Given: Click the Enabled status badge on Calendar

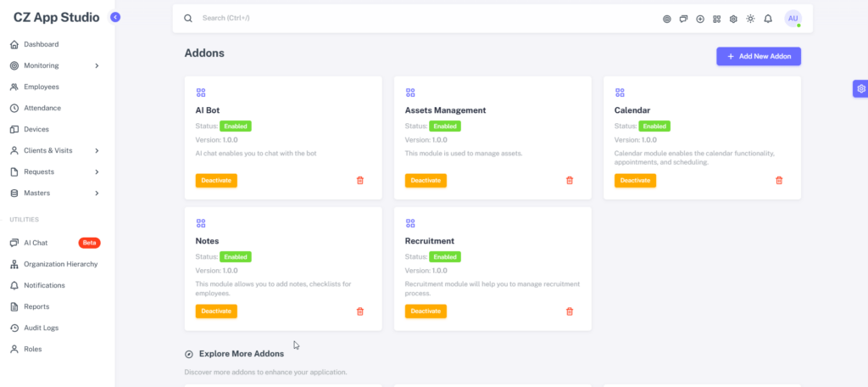Looking at the screenshot, I should 654,126.
